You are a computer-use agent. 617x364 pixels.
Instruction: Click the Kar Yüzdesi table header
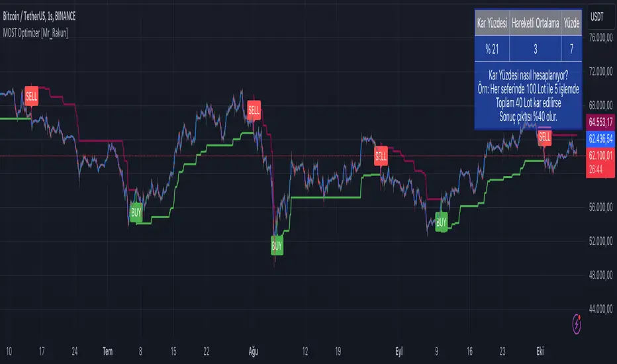click(492, 23)
